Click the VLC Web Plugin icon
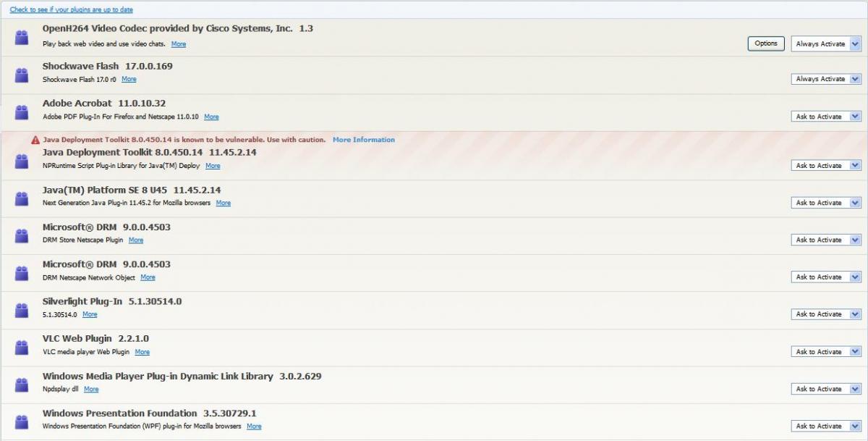868x441 pixels. tap(22, 348)
